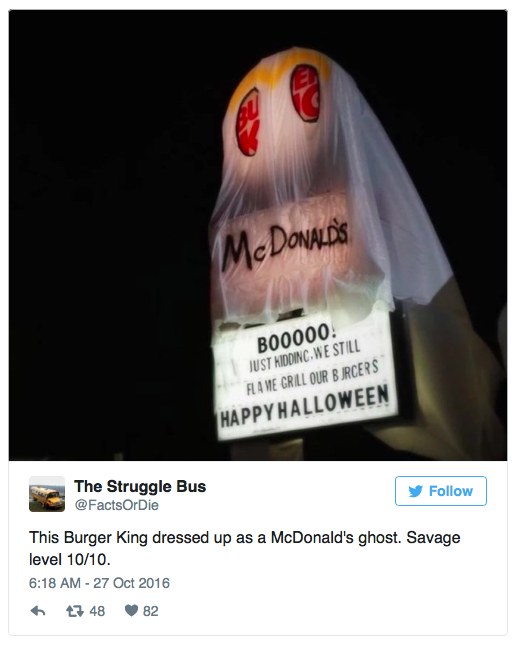
Task: Open the school bus profile avatar
Action: (x=47, y=494)
